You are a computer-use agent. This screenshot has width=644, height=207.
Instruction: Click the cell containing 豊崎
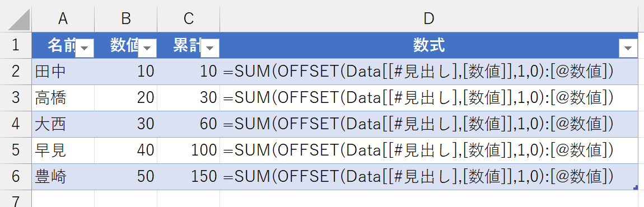pos(63,177)
